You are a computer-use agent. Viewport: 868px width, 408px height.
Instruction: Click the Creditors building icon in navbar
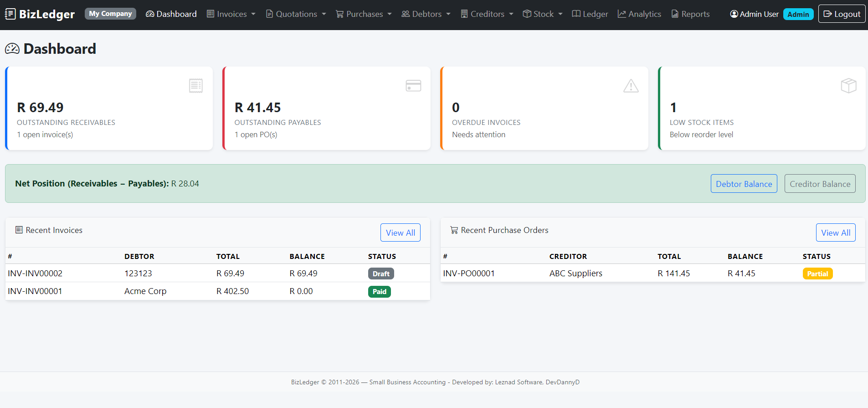coord(464,14)
